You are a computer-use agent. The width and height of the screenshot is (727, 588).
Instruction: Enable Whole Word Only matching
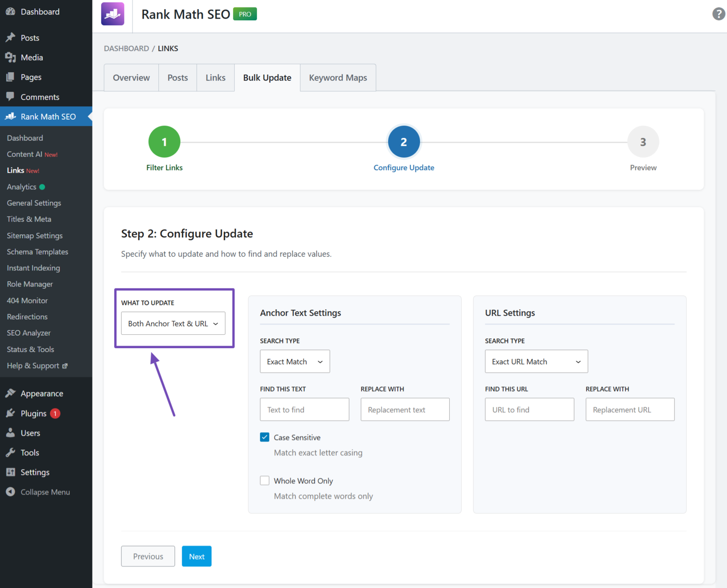[265, 481]
